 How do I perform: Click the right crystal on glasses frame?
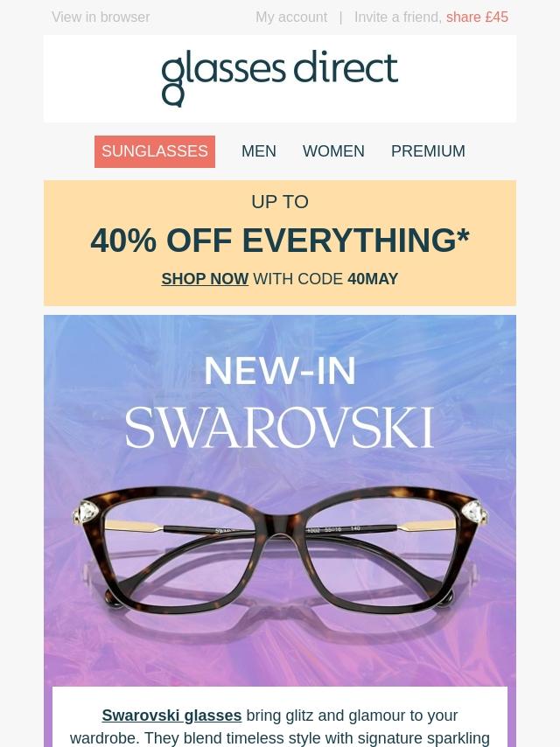pos(474,513)
